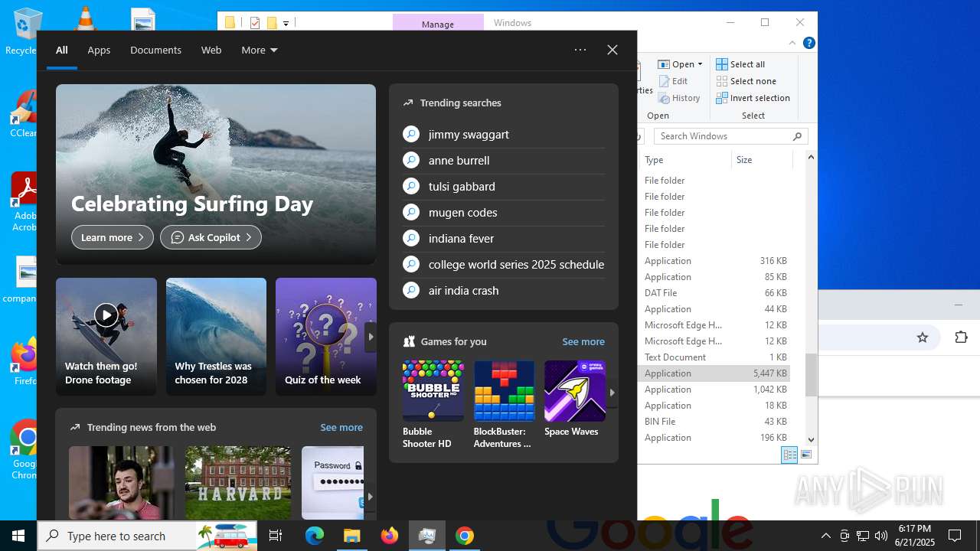This screenshot has width=980, height=551.
Task: Open Task View in the taskbar
Action: [x=276, y=536]
